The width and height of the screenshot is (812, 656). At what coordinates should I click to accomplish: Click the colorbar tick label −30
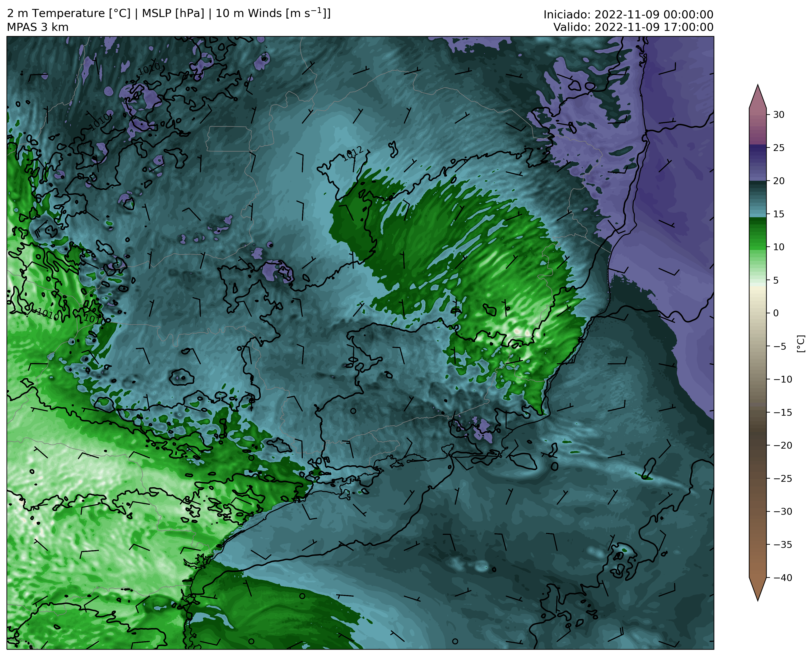point(782,511)
